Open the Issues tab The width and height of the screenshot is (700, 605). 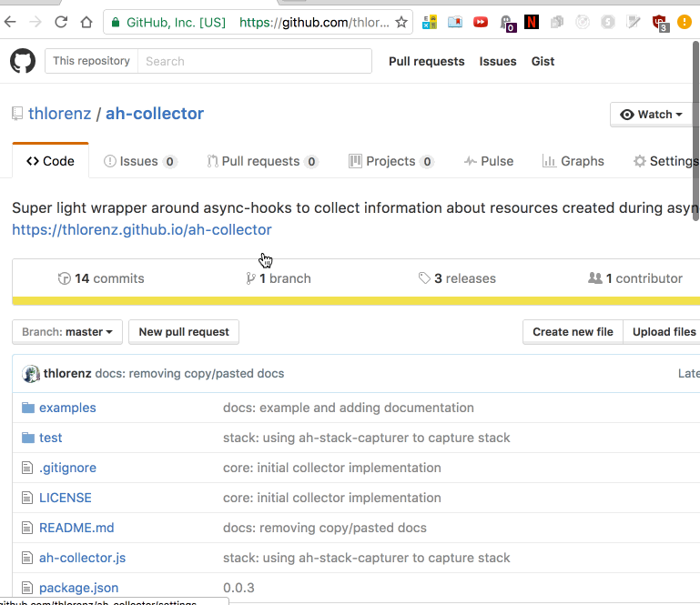point(140,161)
